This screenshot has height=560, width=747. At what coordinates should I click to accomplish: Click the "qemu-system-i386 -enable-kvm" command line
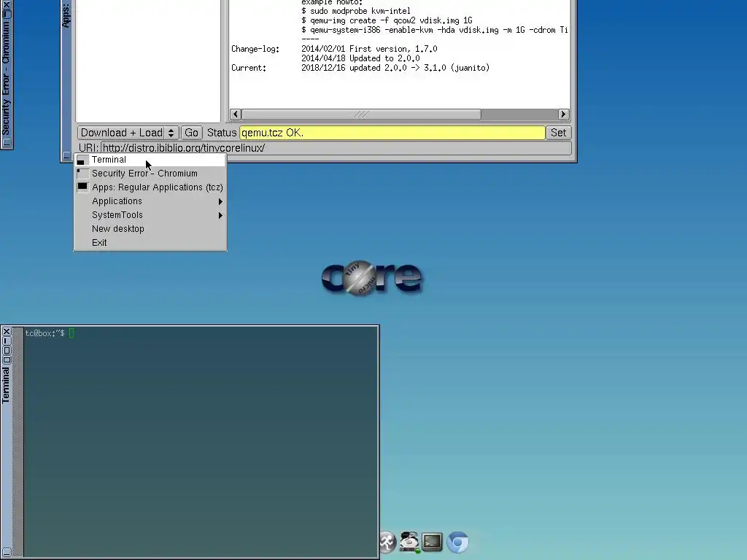tap(435, 30)
